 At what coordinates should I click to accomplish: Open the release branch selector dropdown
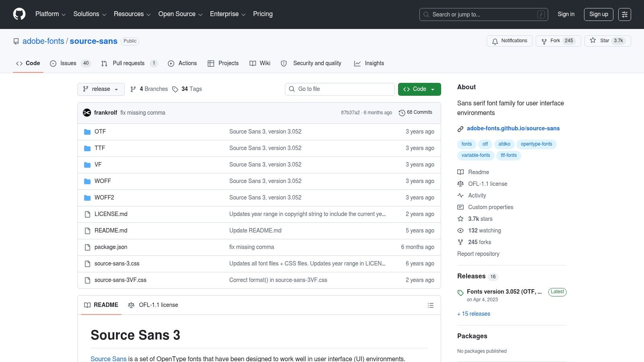[101, 89]
